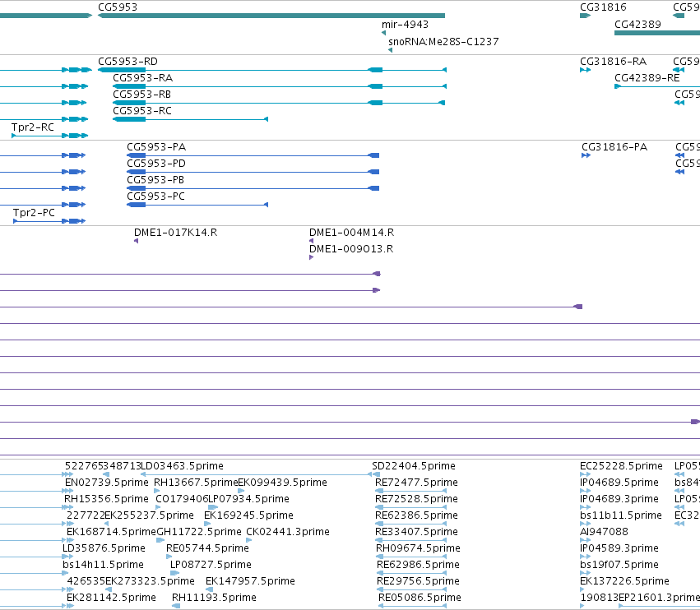Click the Tpr2-RC transcript label
This screenshot has height=610, width=700.
(33, 127)
